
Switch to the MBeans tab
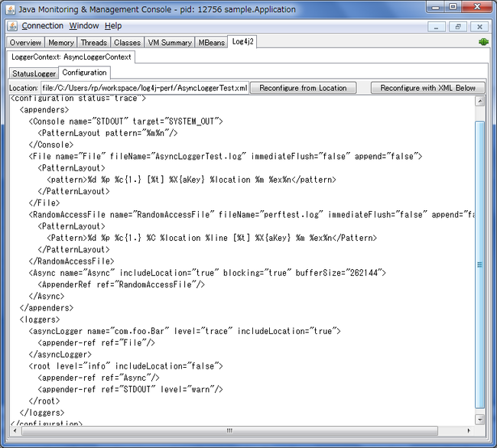[211, 43]
